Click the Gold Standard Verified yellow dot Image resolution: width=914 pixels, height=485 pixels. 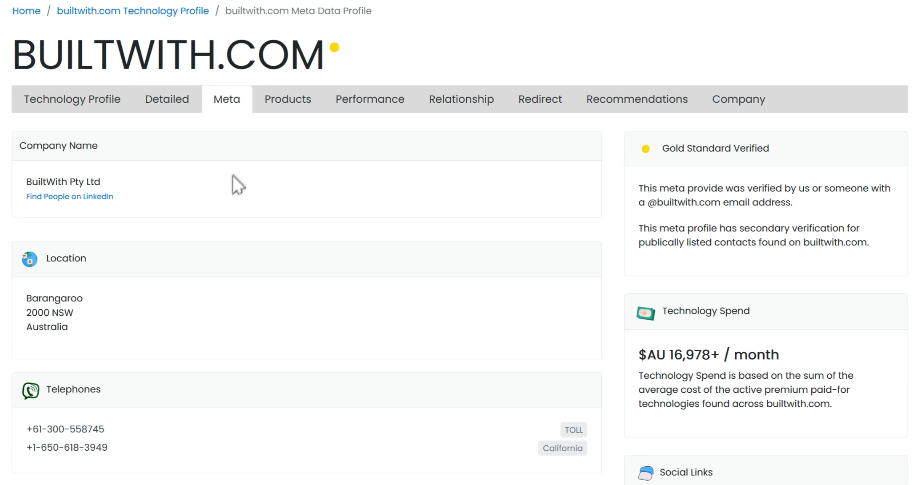[645, 149]
